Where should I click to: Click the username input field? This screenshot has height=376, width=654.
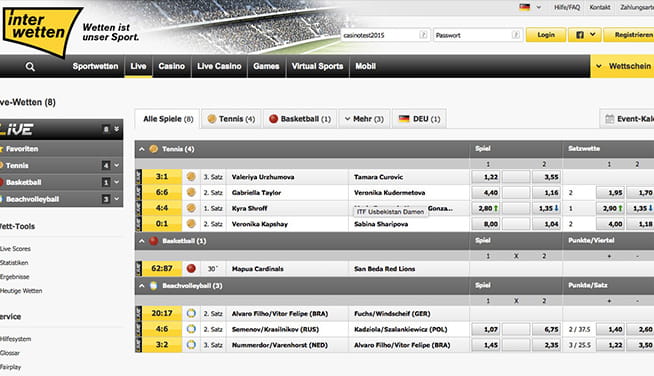point(384,35)
